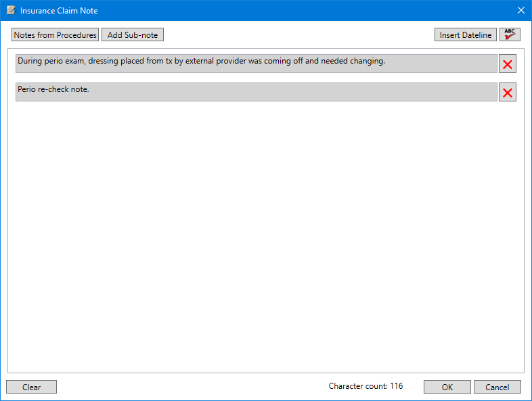This screenshot has height=401, width=532.
Task: Clear all claim notes
Action: (32, 387)
